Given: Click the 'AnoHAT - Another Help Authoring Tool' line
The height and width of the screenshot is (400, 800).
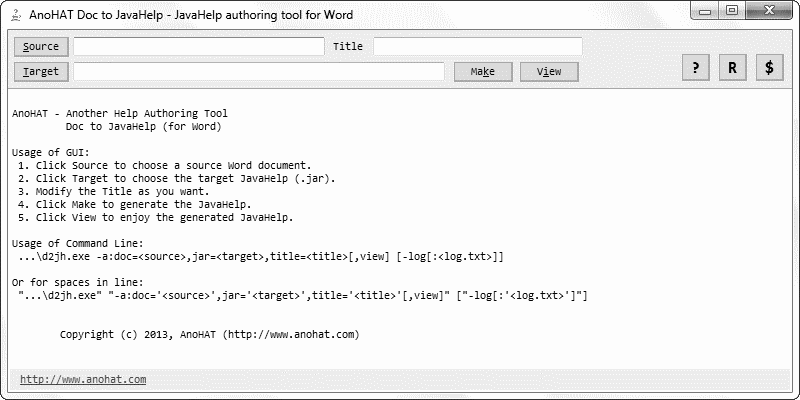Looking at the screenshot, I should [120, 113].
